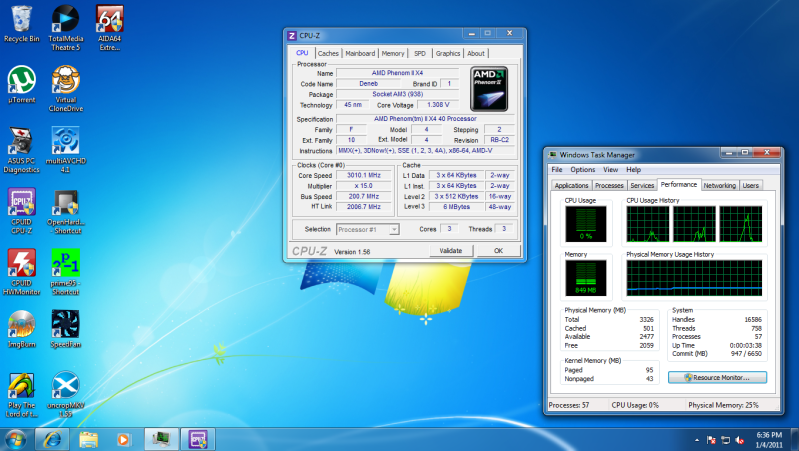Select Performance tab in Task Manager
The width and height of the screenshot is (799, 451).
point(679,184)
